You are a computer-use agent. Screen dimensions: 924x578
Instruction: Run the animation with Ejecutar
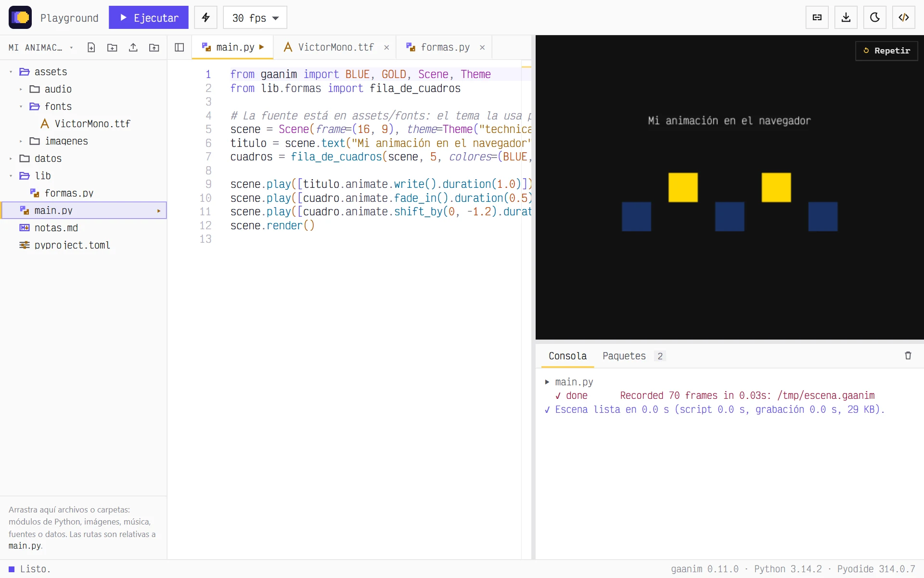(149, 18)
